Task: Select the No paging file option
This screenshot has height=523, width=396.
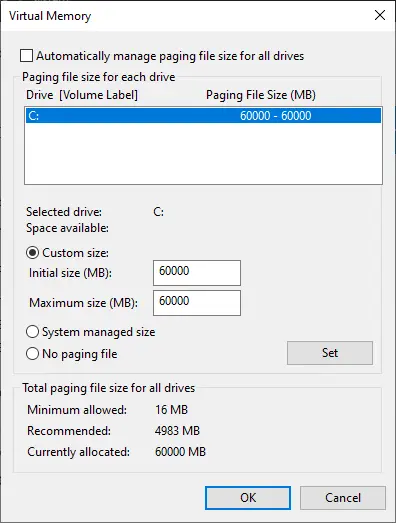Action: tap(32, 354)
